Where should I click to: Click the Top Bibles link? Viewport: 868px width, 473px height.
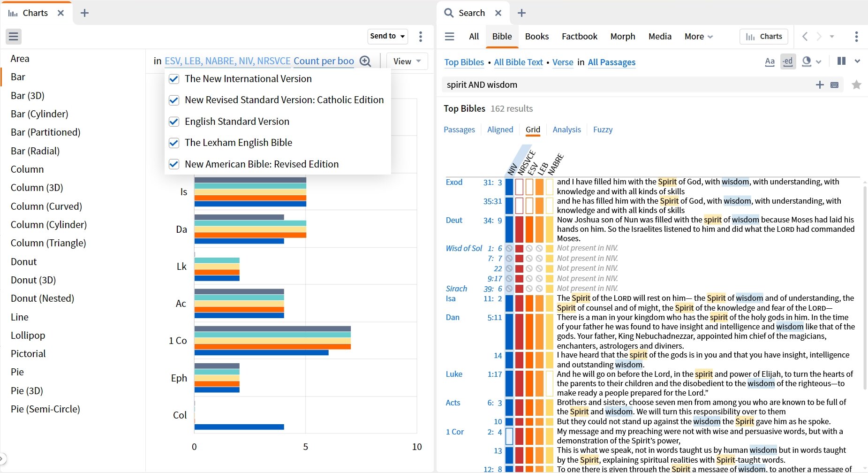tap(464, 62)
